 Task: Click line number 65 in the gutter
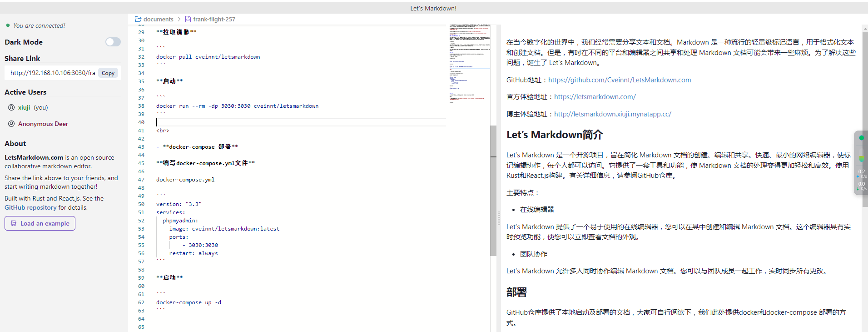(141, 327)
